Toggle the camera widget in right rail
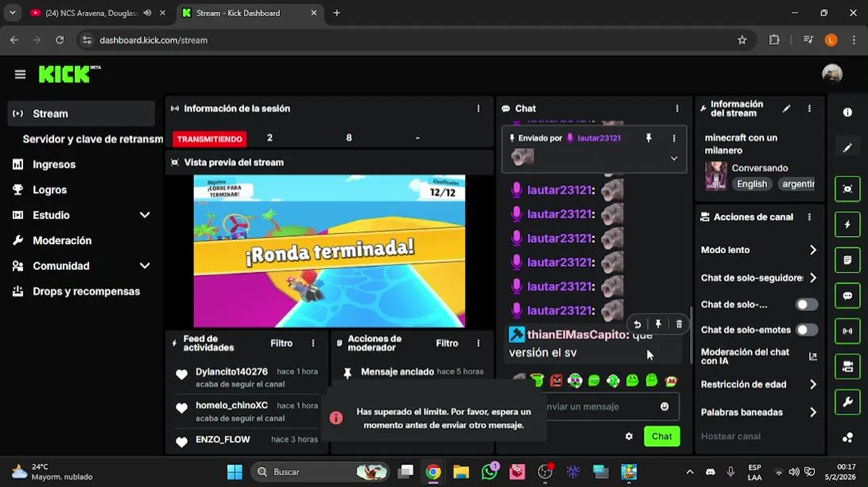This screenshot has height=487, width=868. [x=848, y=367]
